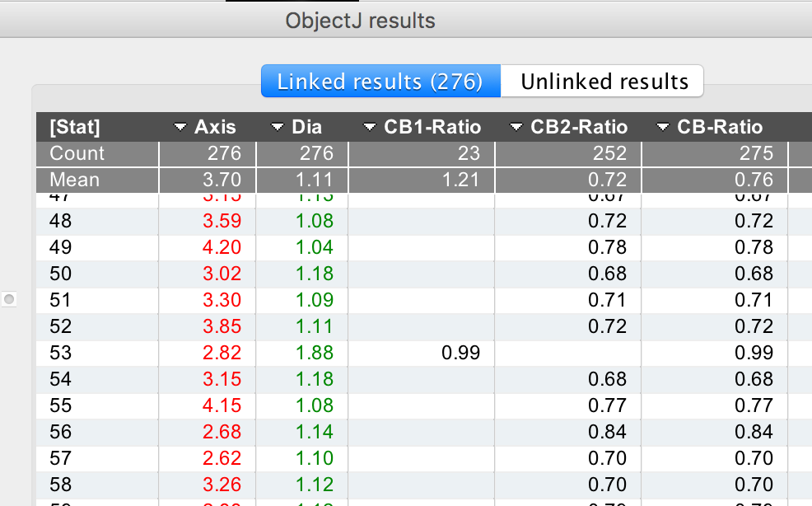Click the Mean value 3.70 under Axis
The image size is (812, 506).
point(222,180)
